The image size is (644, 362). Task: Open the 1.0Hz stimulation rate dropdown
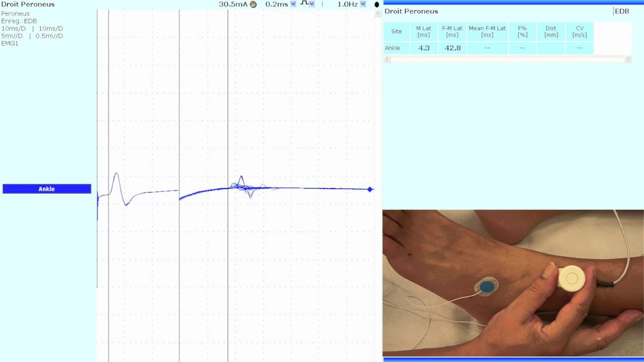(363, 4)
